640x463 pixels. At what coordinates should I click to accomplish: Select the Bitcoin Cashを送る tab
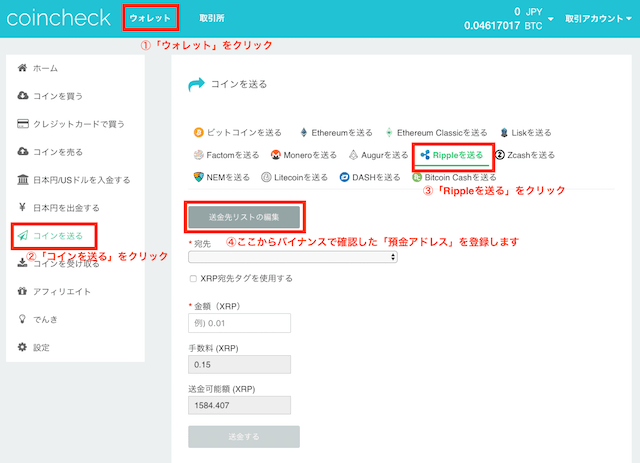tap(454, 177)
